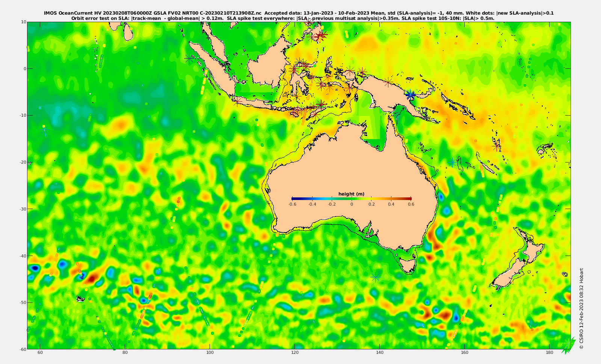Screen dimensions: 601x364
Task: Click the y-axis tick label '-10'
Action: tap(23, 115)
